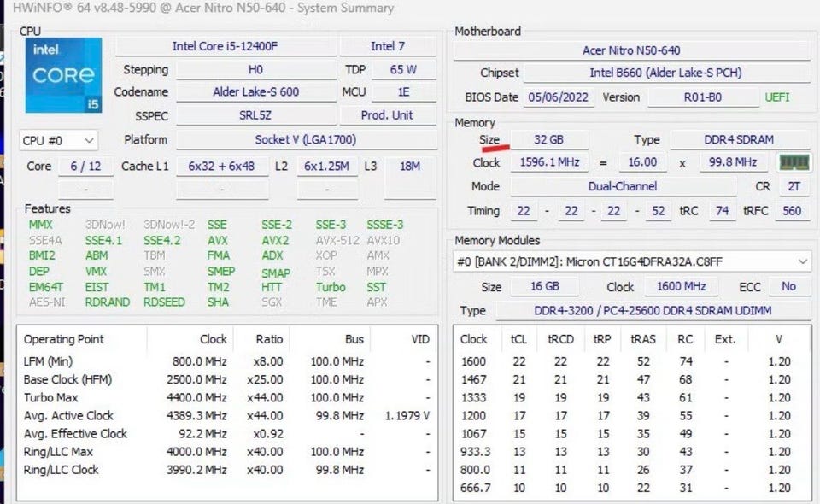The height and width of the screenshot is (504, 820).
Task: Click the Intel B660 chipset field
Action: [x=665, y=73]
